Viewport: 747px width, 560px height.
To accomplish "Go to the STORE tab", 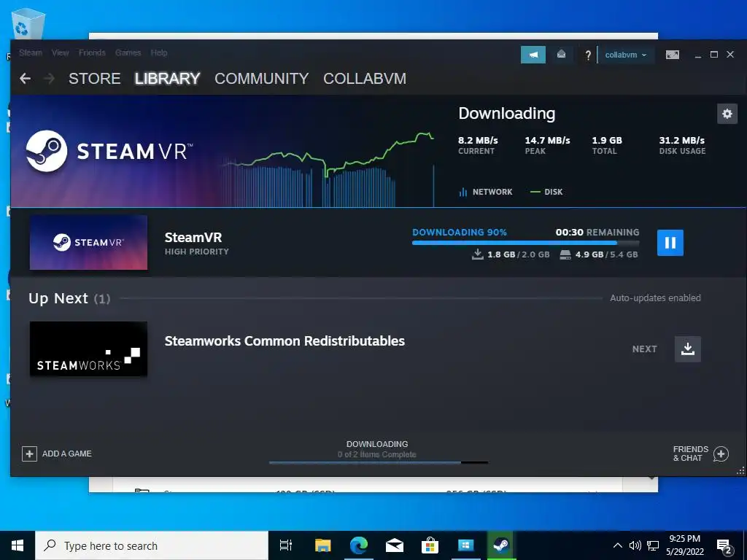I will tap(94, 79).
